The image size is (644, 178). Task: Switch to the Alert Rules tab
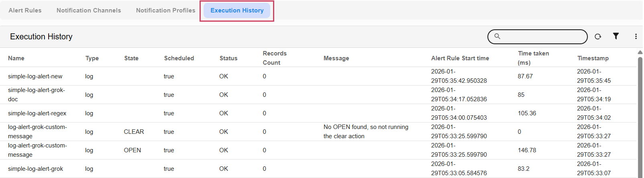click(x=25, y=10)
